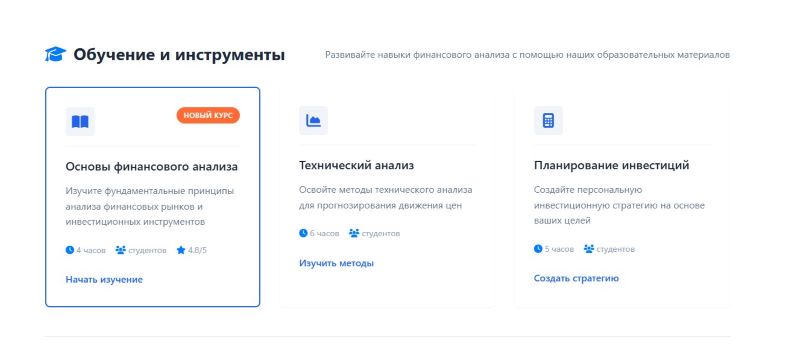Select the Планирование инвестиций card title

click(611, 165)
